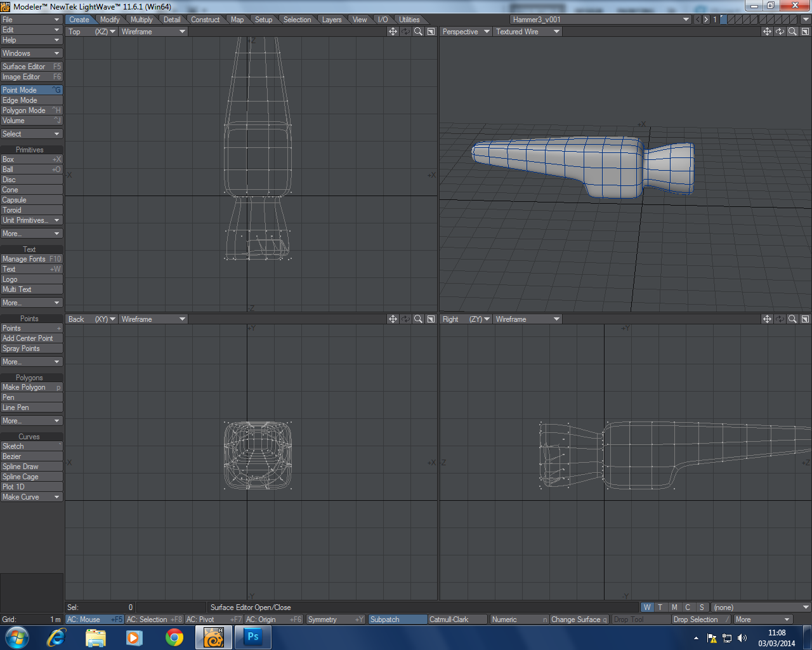Switch to the Multiply tab

141,19
